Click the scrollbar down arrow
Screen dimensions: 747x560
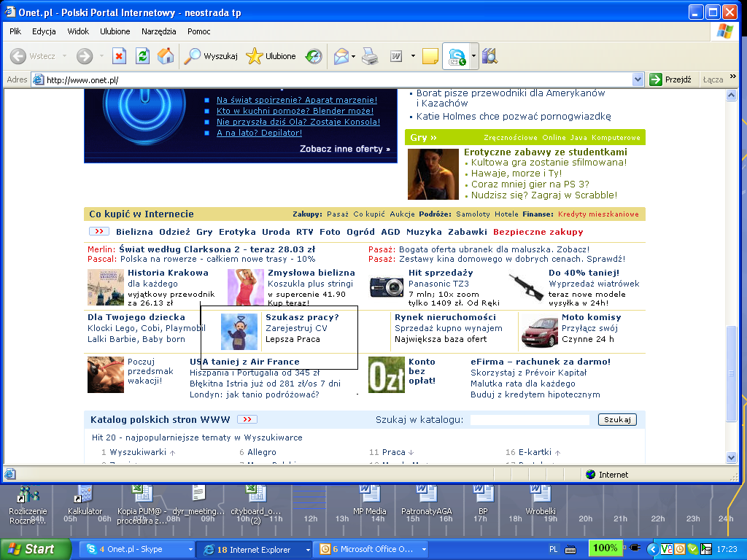point(731,458)
